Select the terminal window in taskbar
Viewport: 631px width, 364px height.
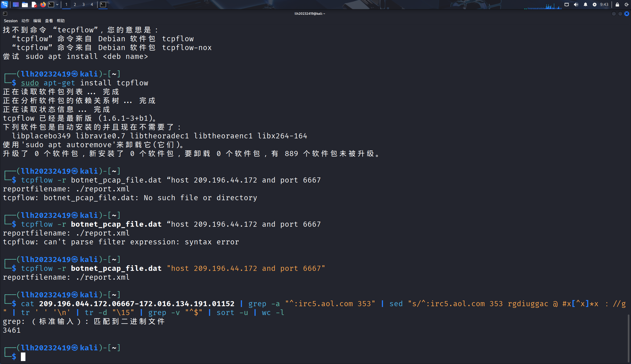point(103,5)
